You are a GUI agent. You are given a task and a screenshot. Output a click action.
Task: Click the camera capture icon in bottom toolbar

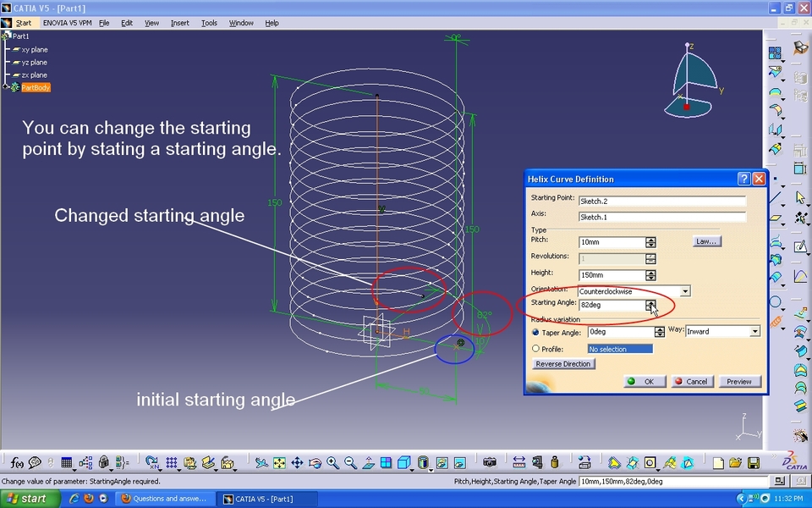(x=489, y=461)
